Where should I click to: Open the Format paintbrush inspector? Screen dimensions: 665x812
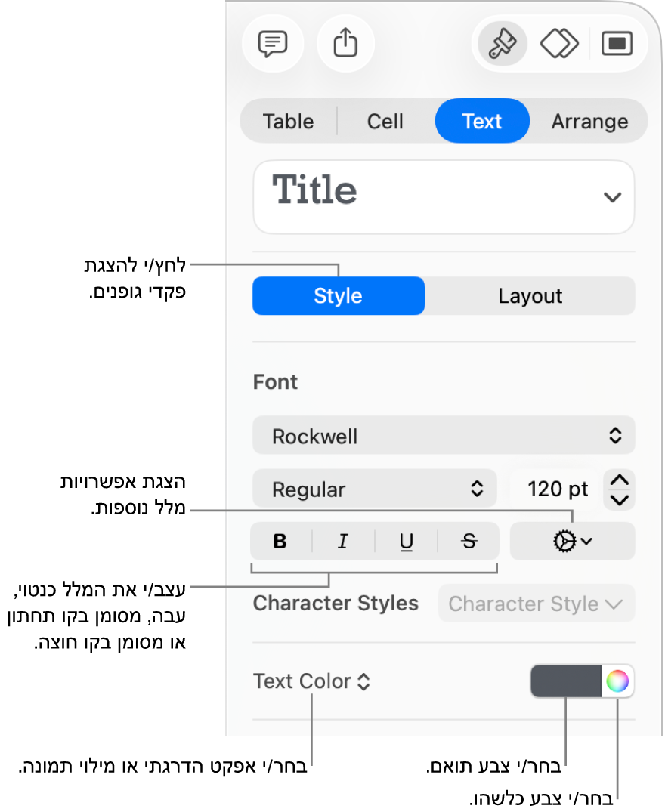503,44
